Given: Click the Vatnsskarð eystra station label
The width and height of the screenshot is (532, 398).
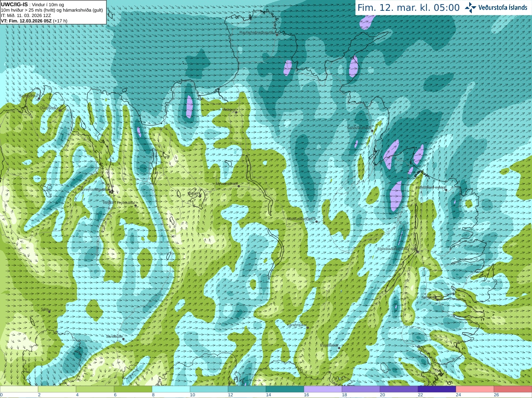Looking at the screenshot, I should 430,187.
